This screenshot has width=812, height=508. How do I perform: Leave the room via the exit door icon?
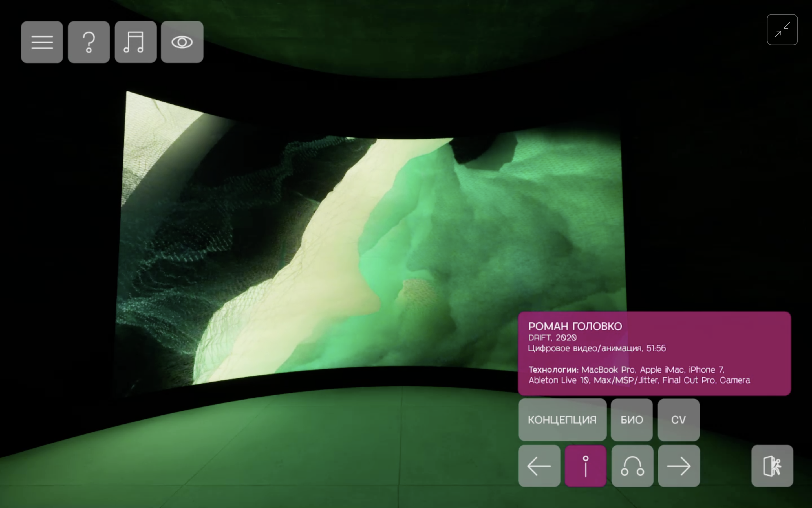(772, 466)
